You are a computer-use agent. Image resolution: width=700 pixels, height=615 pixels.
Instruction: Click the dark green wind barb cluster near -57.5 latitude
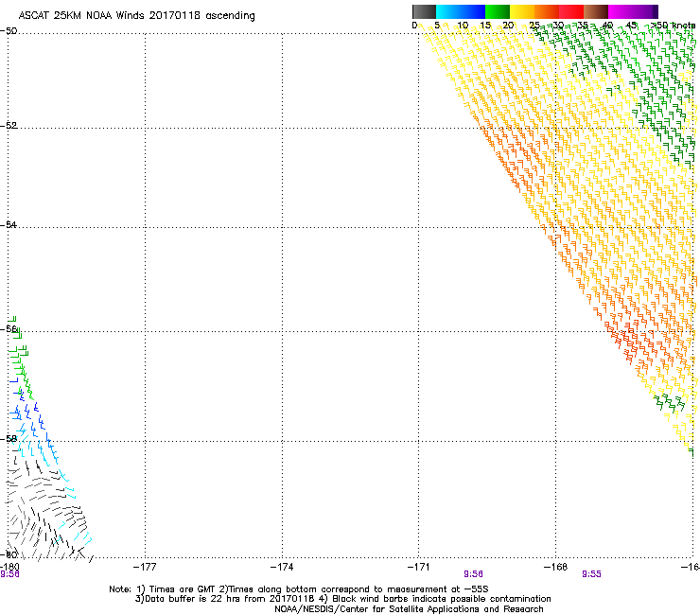[670, 402]
